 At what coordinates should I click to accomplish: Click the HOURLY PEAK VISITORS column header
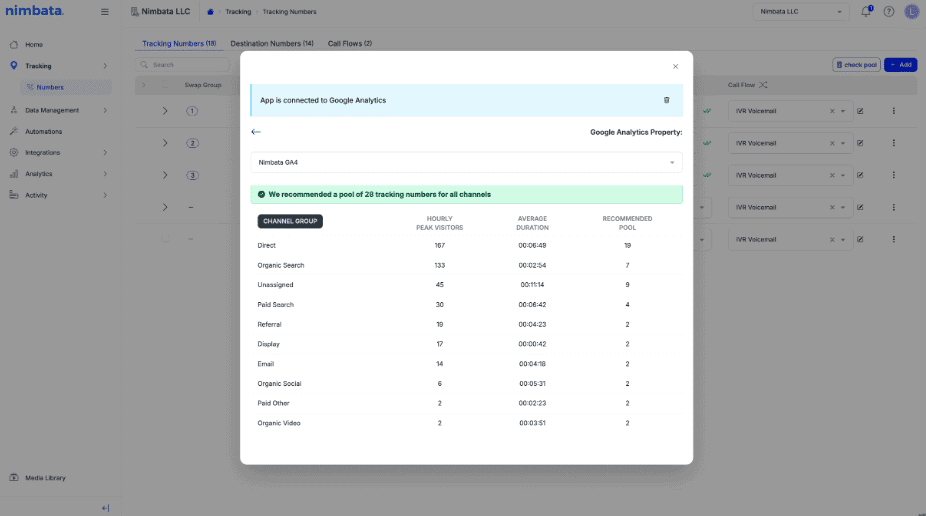point(439,223)
